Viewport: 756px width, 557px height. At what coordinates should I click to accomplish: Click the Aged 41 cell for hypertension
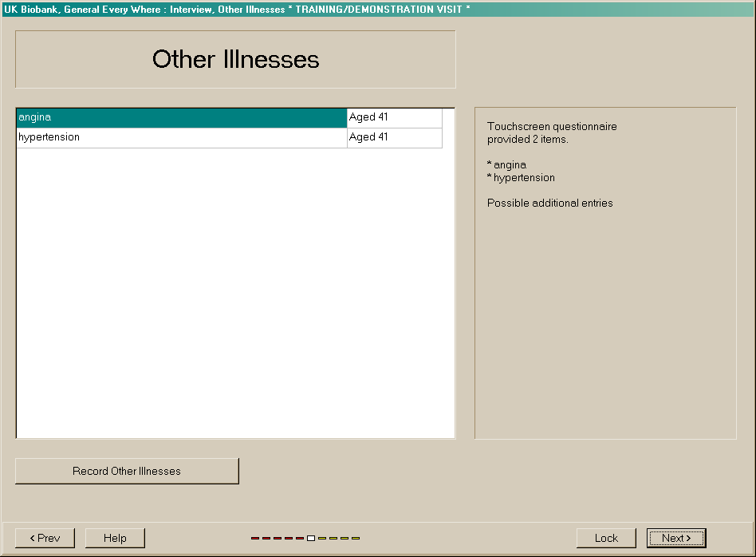click(x=394, y=138)
